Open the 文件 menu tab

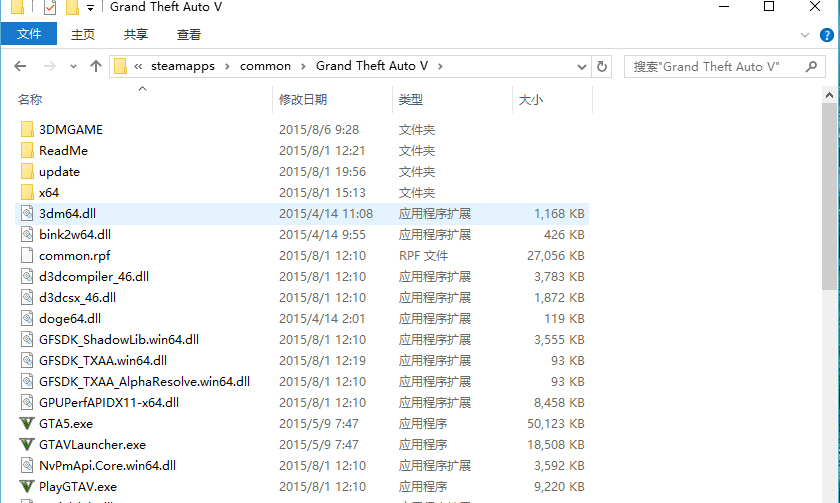pos(29,34)
